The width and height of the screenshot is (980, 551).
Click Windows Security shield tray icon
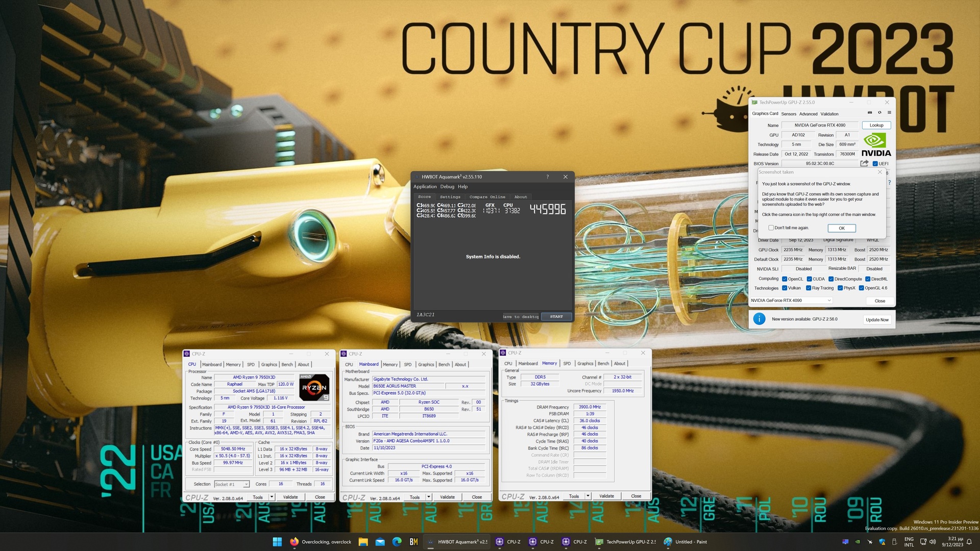click(x=882, y=542)
